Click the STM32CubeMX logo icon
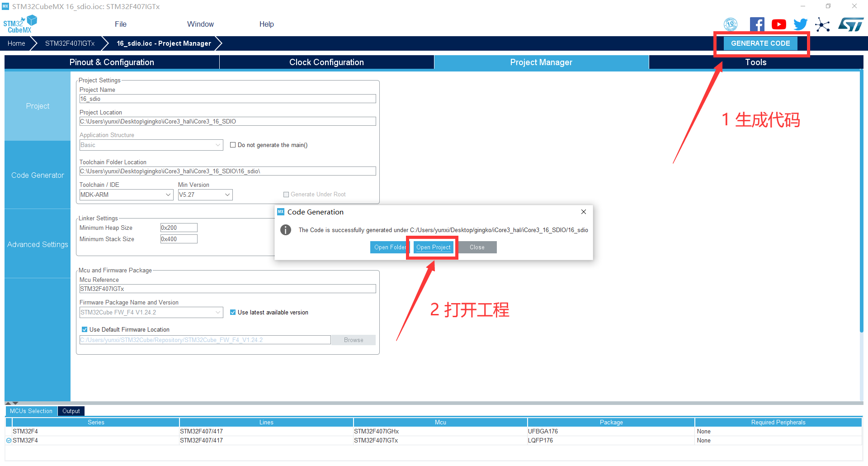The width and height of the screenshot is (868, 466). click(20, 24)
